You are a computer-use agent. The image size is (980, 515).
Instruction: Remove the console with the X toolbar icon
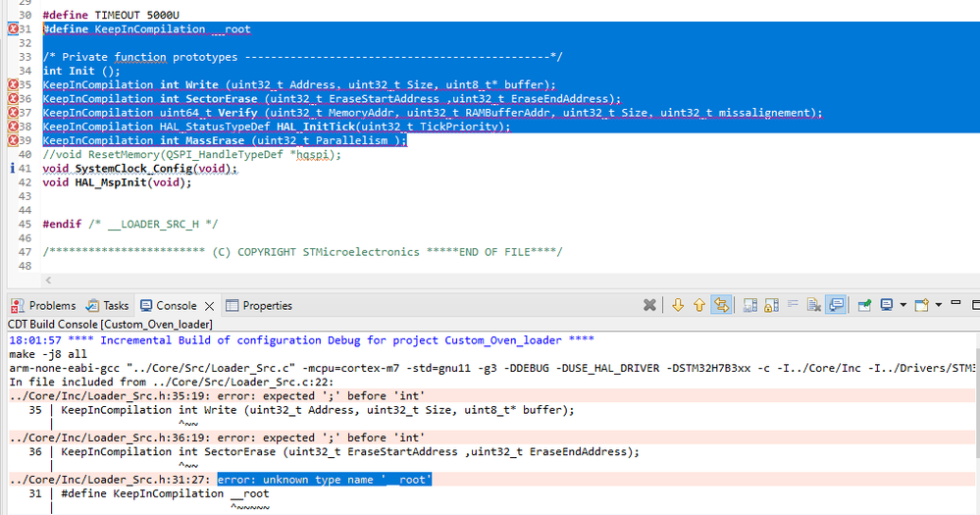click(650, 305)
